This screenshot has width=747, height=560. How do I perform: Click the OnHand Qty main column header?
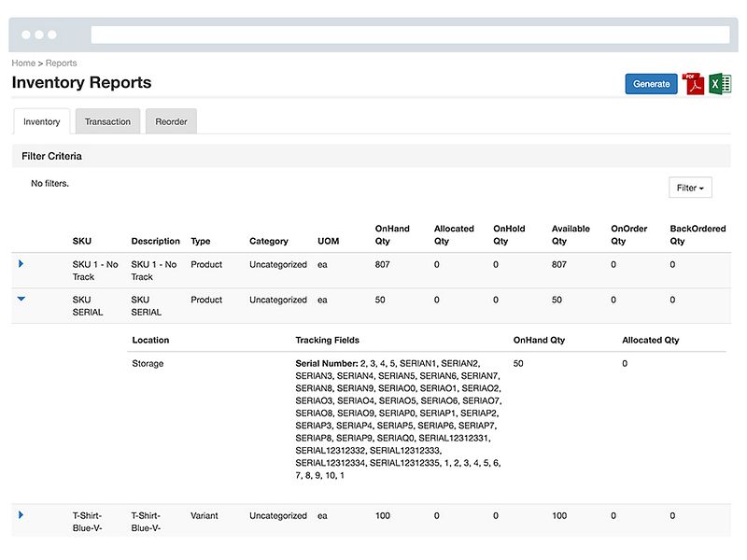click(392, 235)
